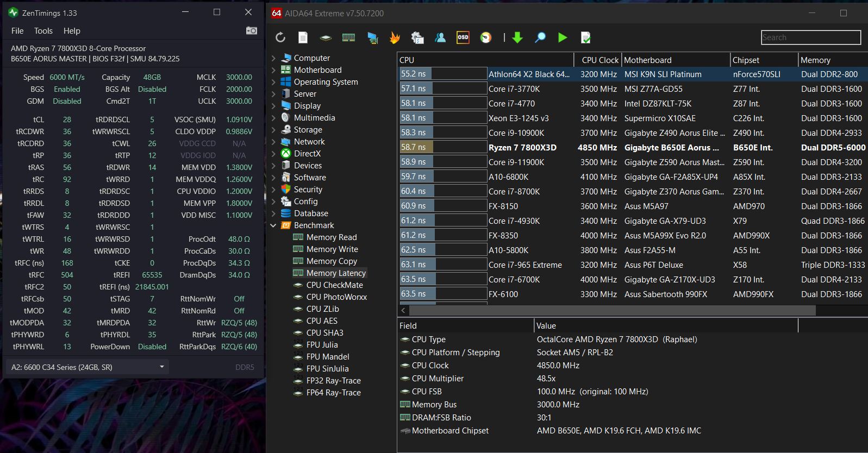Select Operating System in the tree
The image size is (868, 453).
coord(326,82)
